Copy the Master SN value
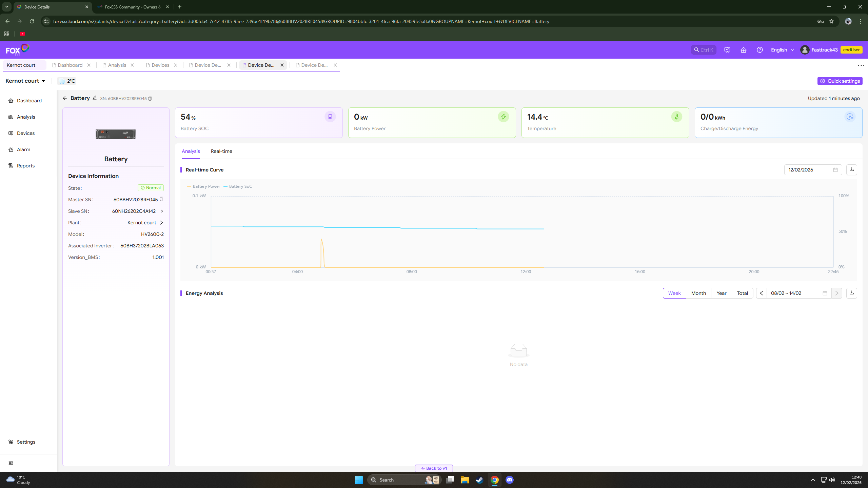The height and width of the screenshot is (488, 868). (x=161, y=199)
